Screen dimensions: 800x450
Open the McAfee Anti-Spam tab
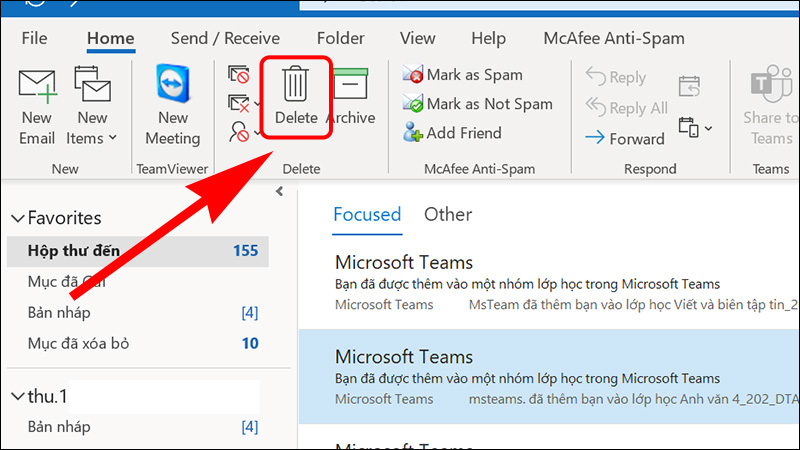[614, 38]
